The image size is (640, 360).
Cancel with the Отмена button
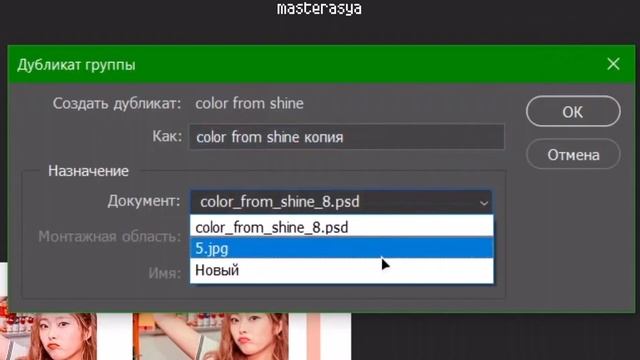[x=573, y=155]
